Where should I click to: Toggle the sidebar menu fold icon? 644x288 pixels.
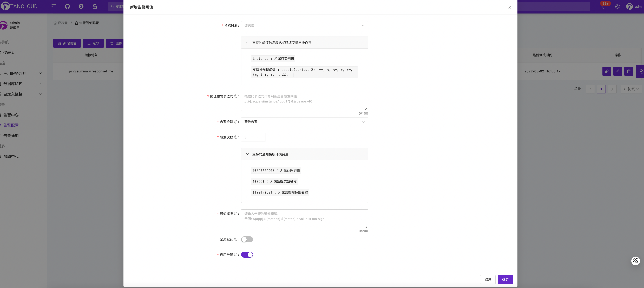coord(54,6)
